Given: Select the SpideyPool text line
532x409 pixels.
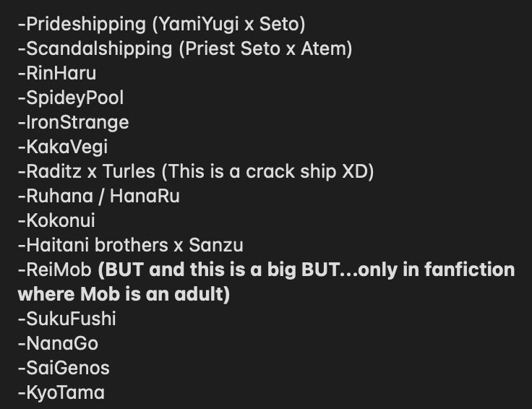Looking at the screenshot, I should (71, 98).
